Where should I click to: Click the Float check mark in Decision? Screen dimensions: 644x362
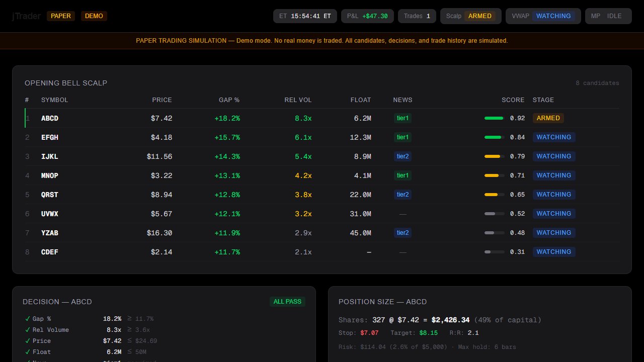(x=27, y=352)
